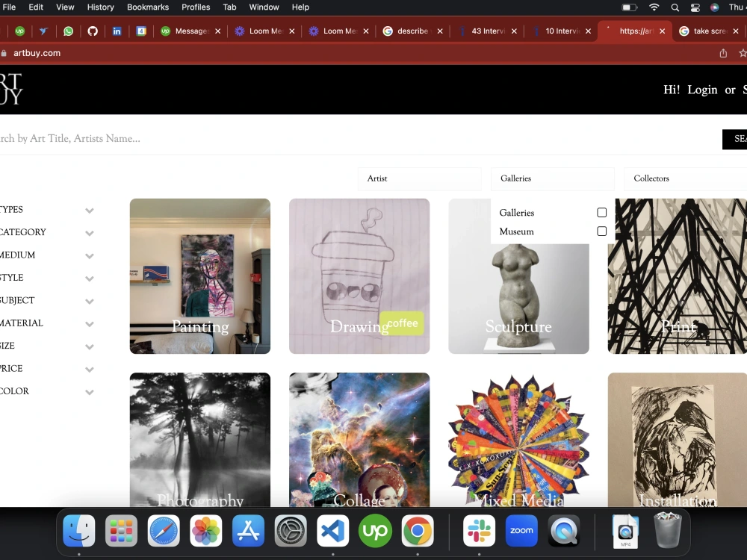Screen dimensions: 747x560
Task: Open the Profiles menu
Action: (196, 7)
